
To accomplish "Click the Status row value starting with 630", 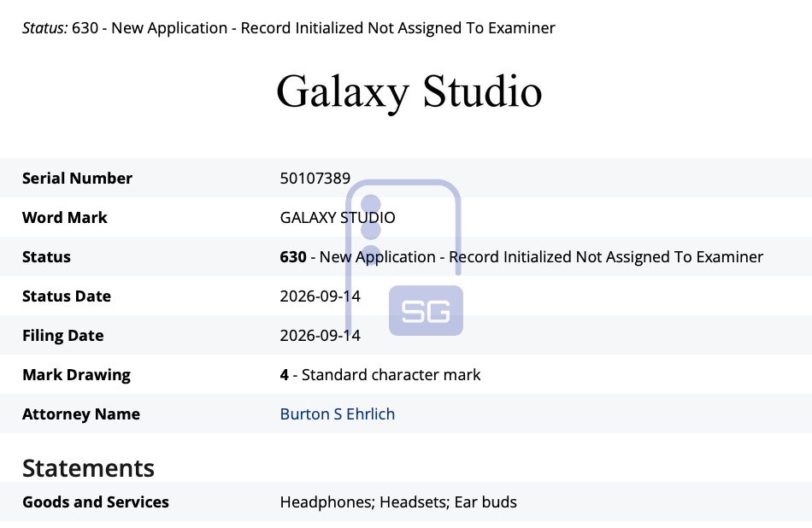I will pyautogui.click(x=521, y=257).
